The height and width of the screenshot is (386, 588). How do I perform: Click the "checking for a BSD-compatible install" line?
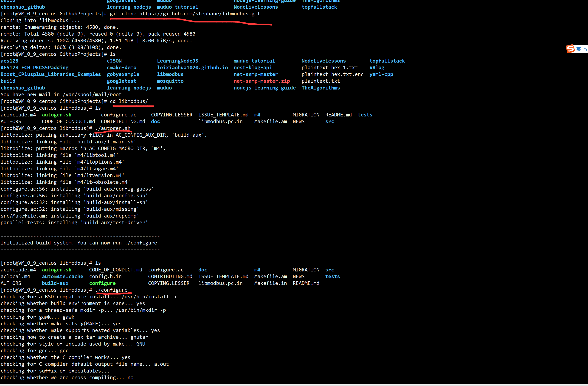pos(89,297)
